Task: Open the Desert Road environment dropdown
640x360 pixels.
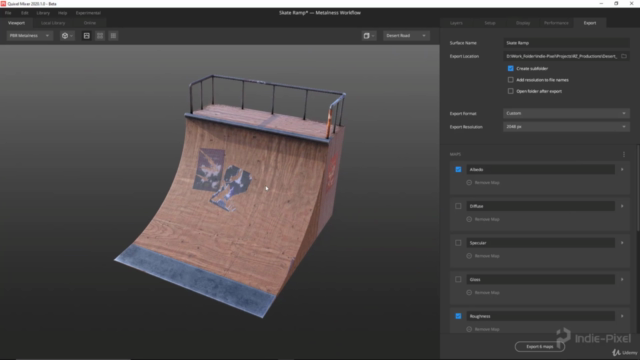Action: (x=406, y=36)
